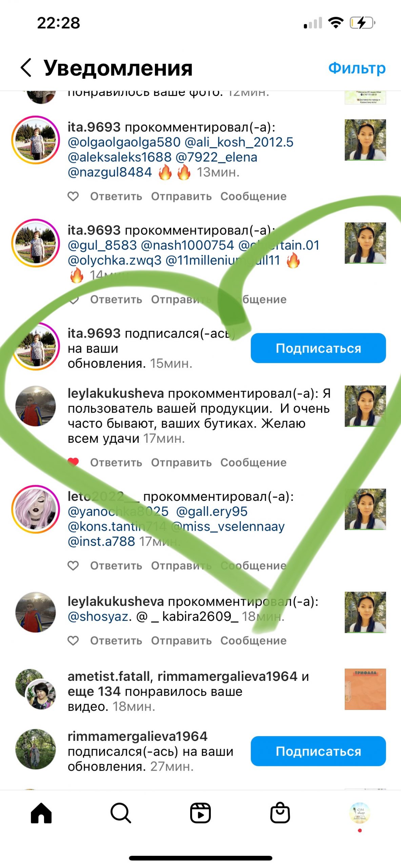Open the Home tab icon
The width and height of the screenshot is (401, 868).
point(41,813)
